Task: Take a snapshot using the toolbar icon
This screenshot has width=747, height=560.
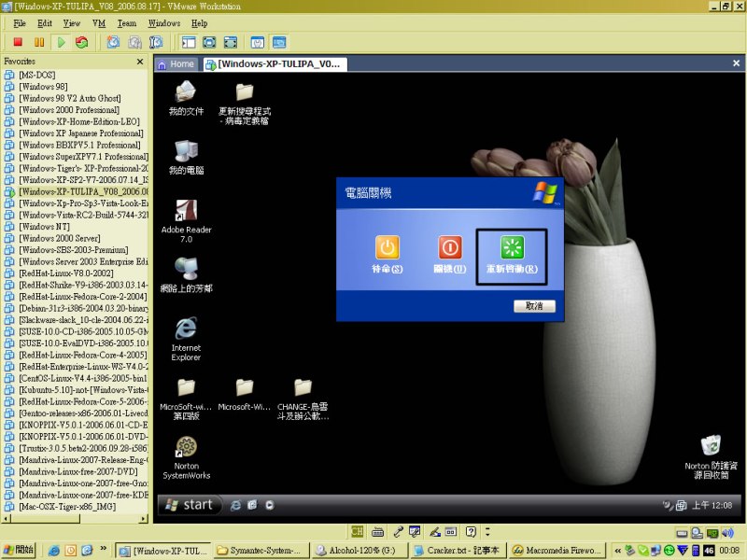Action: coord(113,42)
